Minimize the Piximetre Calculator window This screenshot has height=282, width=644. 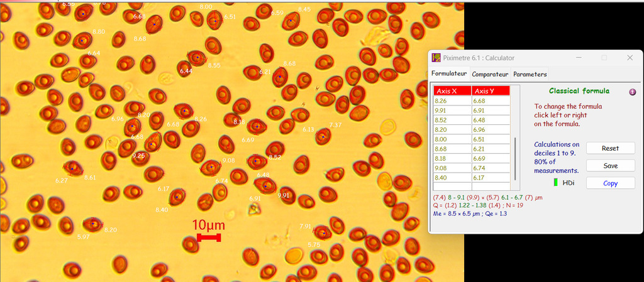coord(579,58)
